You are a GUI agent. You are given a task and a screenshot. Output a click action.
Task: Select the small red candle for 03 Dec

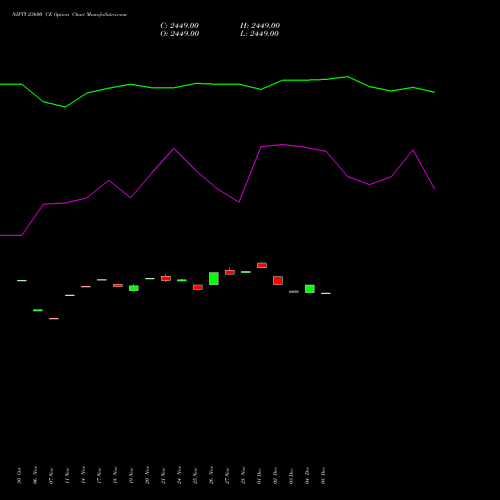(x=294, y=292)
